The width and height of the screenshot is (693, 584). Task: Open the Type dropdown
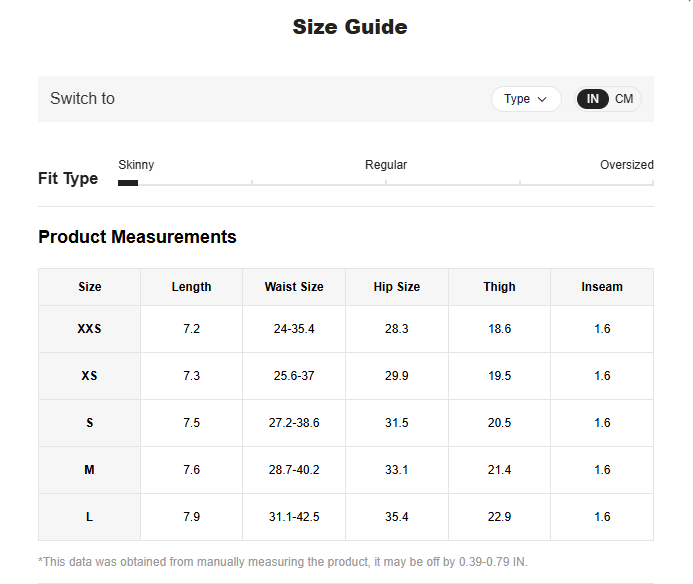(x=525, y=99)
